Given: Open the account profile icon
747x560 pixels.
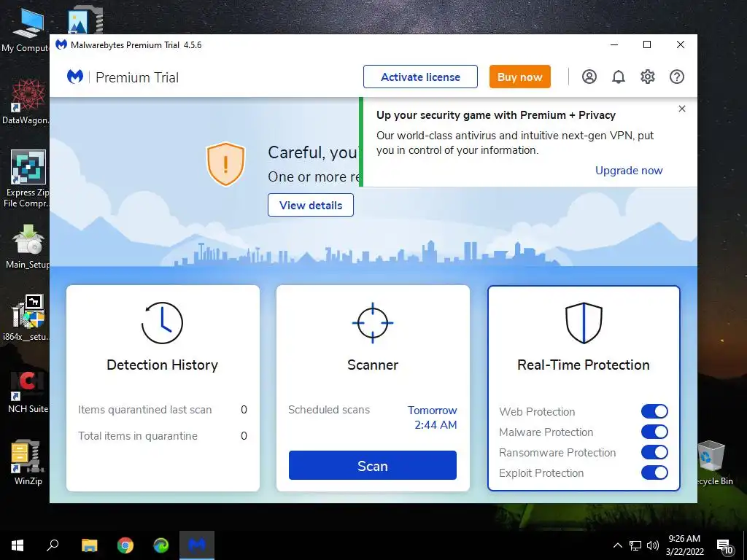Looking at the screenshot, I should (x=589, y=77).
